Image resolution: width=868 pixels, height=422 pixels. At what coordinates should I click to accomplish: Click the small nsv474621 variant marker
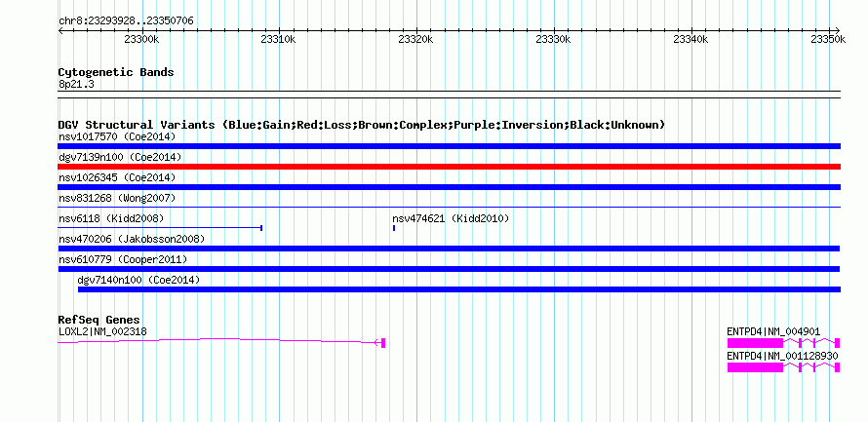394,227
